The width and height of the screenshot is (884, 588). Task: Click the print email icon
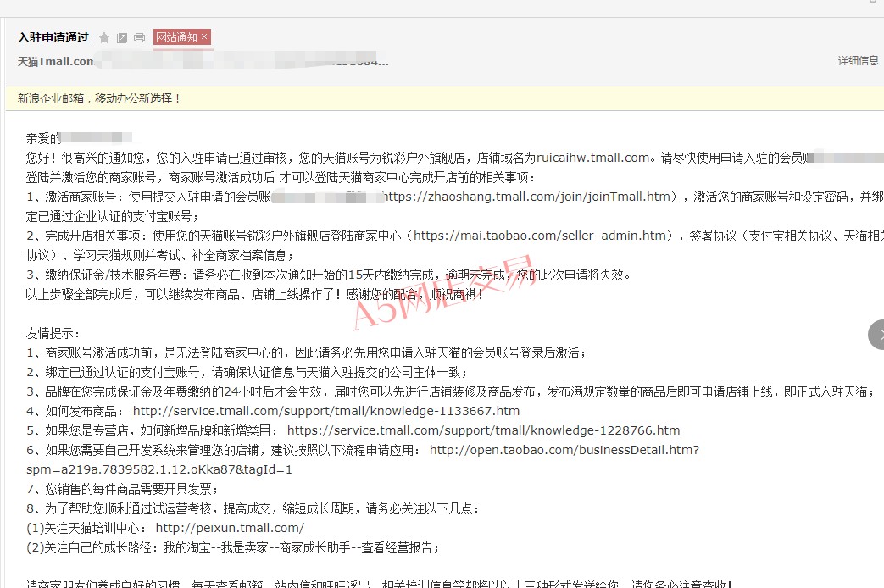[139, 38]
